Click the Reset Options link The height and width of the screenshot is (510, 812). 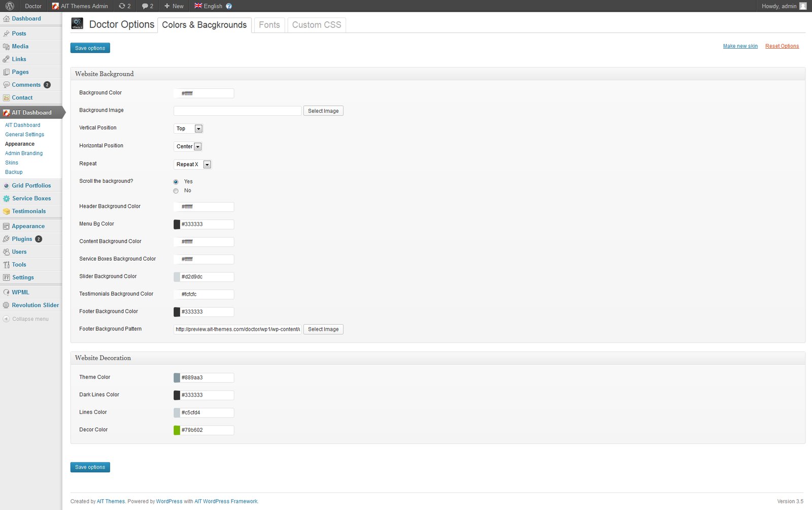pos(782,46)
